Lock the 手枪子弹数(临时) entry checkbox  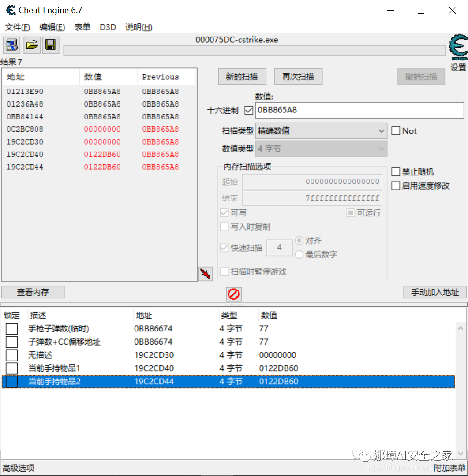(11, 329)
